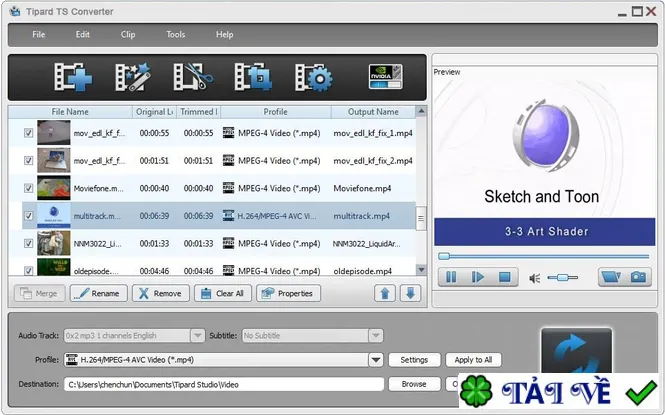The image size is (665, 415).
Task: Pause the preview playback
Action: 451,277
